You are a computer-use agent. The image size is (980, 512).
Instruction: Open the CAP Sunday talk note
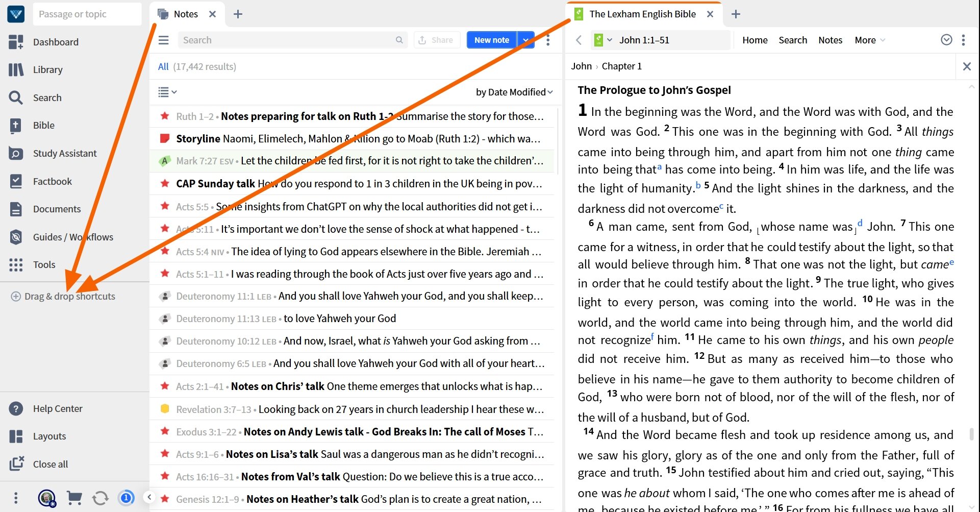(x=352, y=183)
